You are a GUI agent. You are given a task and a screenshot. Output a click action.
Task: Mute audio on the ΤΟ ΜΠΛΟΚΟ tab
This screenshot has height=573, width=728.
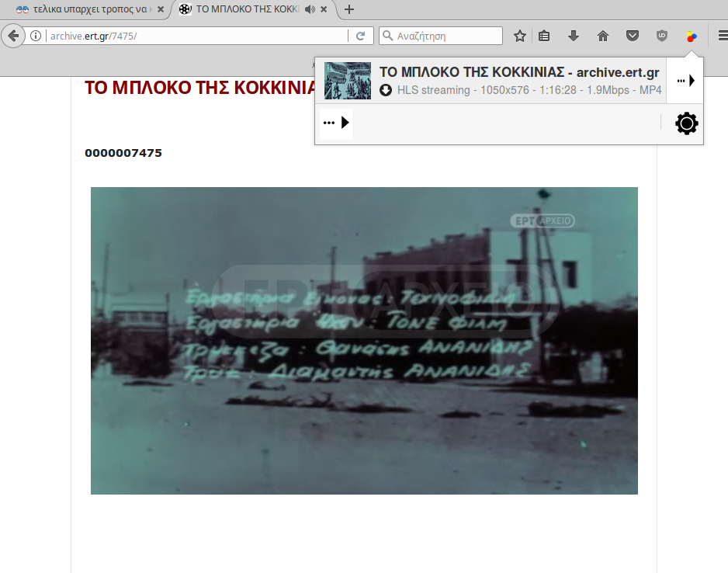pos(310,9)
